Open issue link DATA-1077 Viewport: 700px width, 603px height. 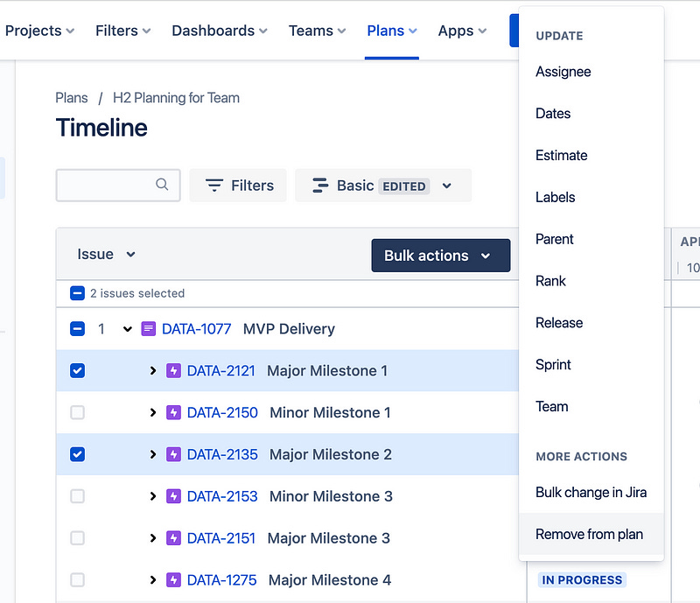point(196,329)
